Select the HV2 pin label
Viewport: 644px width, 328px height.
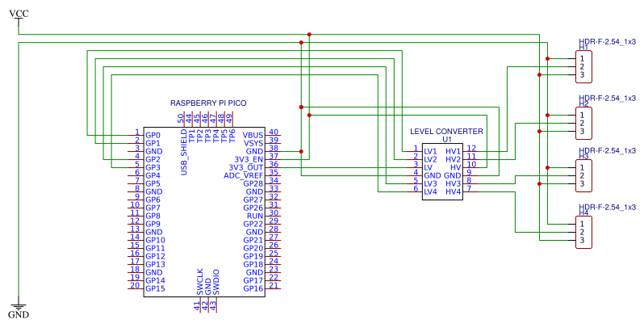point(454,159)
